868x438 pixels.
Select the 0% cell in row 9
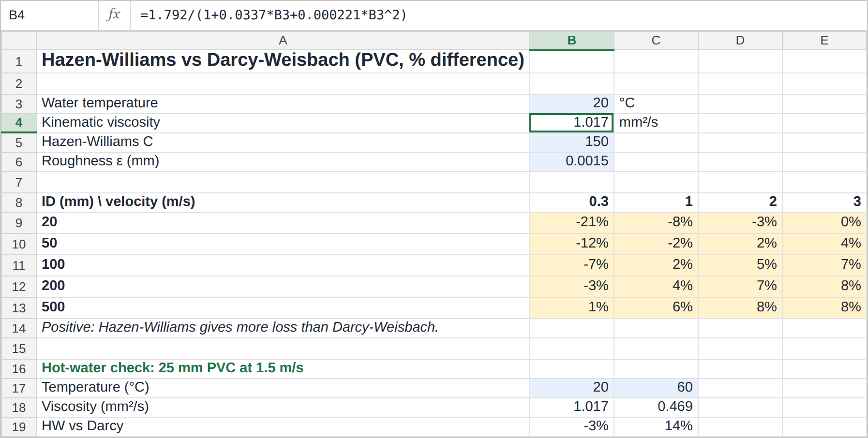824,223
